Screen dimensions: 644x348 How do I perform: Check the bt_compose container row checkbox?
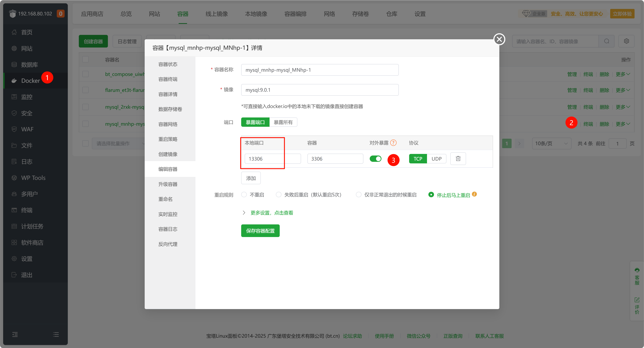click(85, 74)
